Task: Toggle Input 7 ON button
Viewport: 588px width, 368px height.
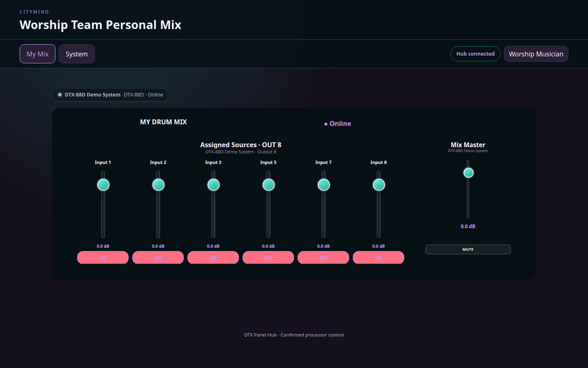Action: (x=323, y=258)
